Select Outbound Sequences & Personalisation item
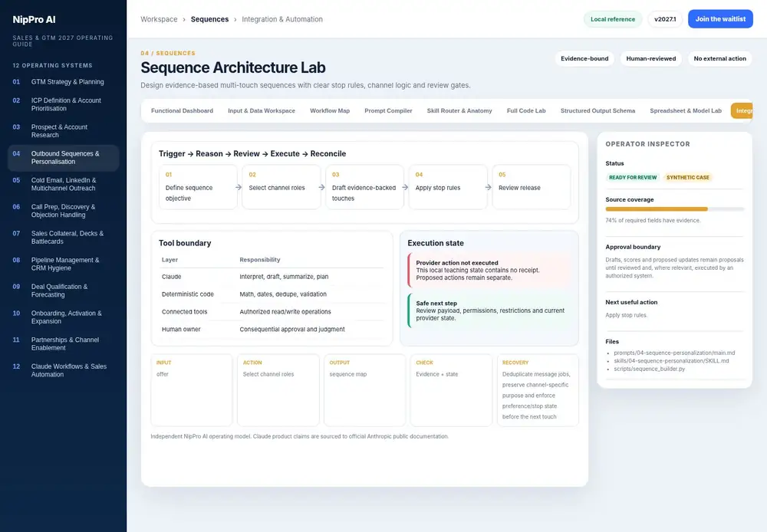Screen dimensions: 767x532 click(x=63, y=157)
